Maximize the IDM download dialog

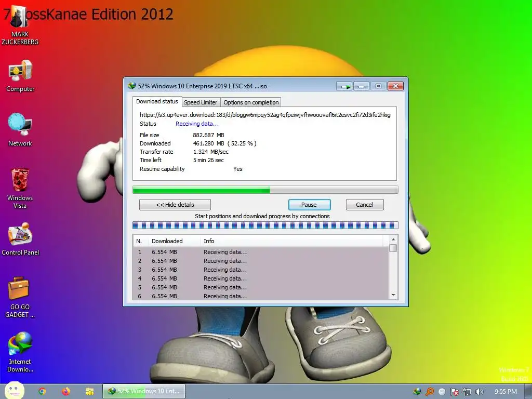tap(378, 86)
